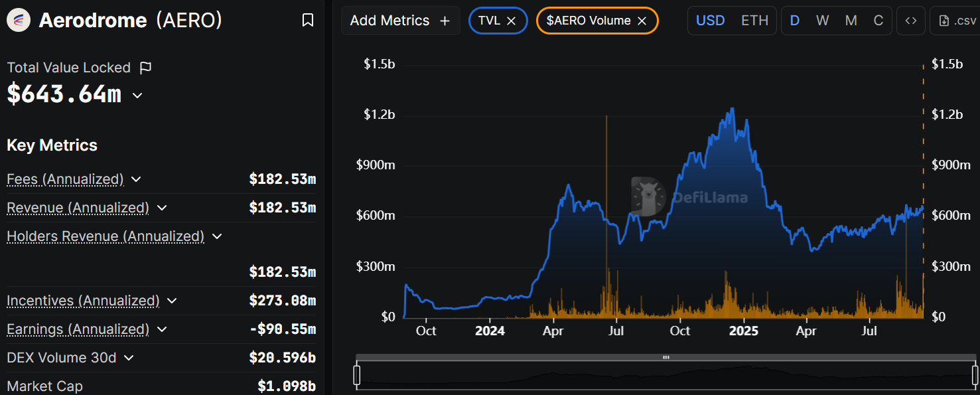The image size is (980, 395).
Task: Expand the DEX Volume 30d row
Action: (x=129, y=358)
